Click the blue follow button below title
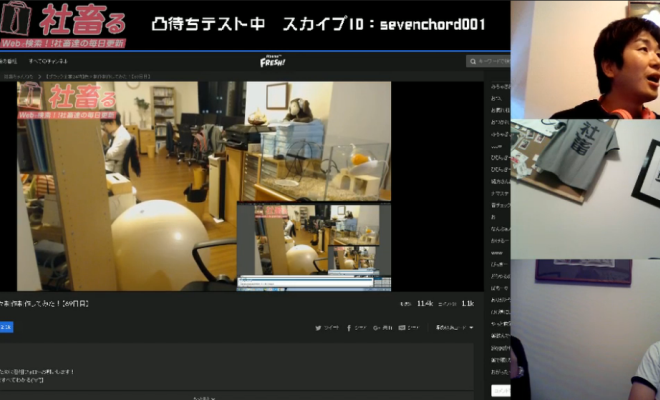 point(6,327)
